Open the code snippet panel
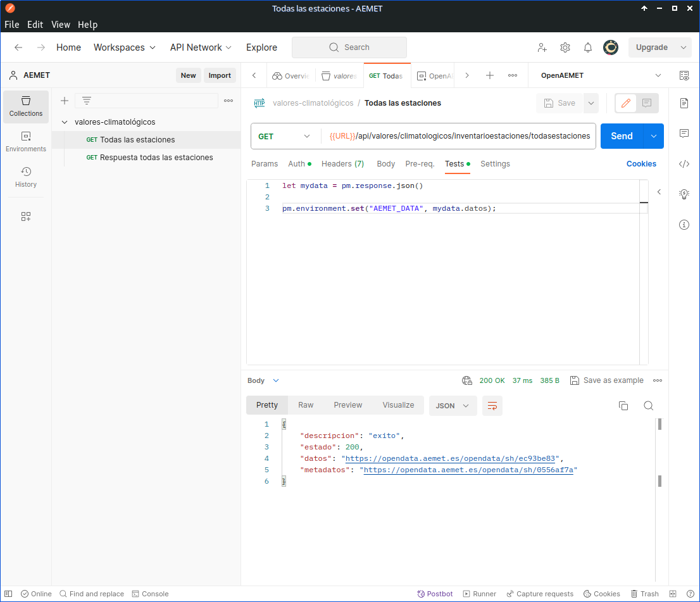This screenshot has width=700, height=602. tap(684, 164)
